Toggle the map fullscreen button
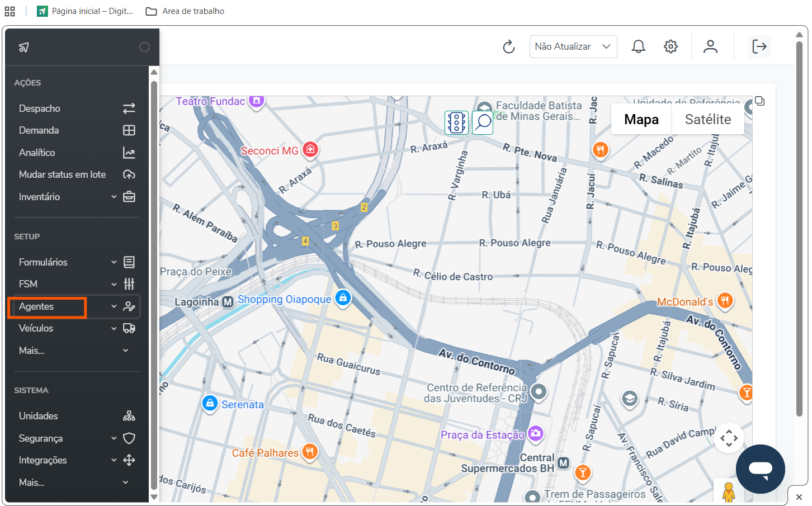Image resolution: width=812 pixels, height=506 pixels. click(x=759, y=101)
